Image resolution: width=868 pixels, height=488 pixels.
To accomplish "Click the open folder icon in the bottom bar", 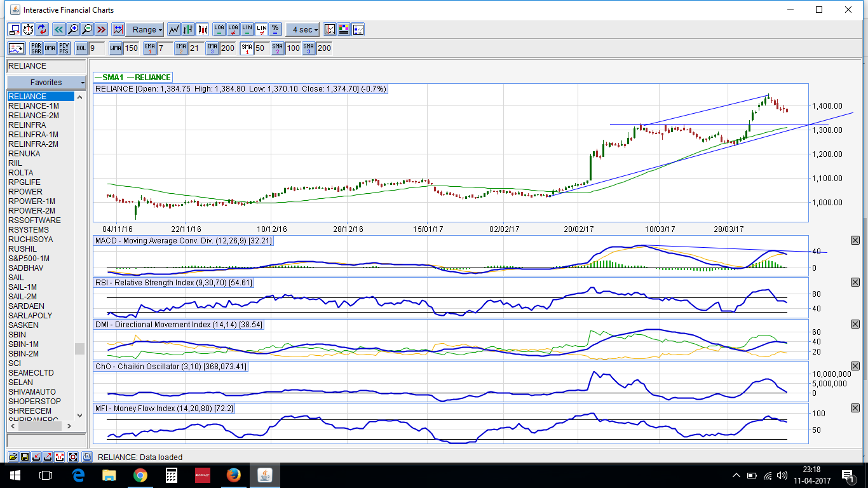I will (x=13, y=457).
